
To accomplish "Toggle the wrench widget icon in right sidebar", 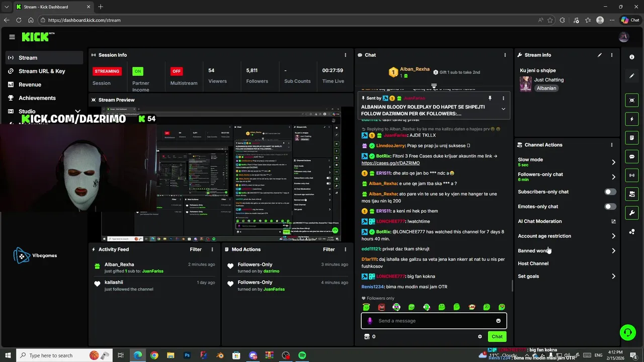I will pyautogui.click(x=632, y=213).
